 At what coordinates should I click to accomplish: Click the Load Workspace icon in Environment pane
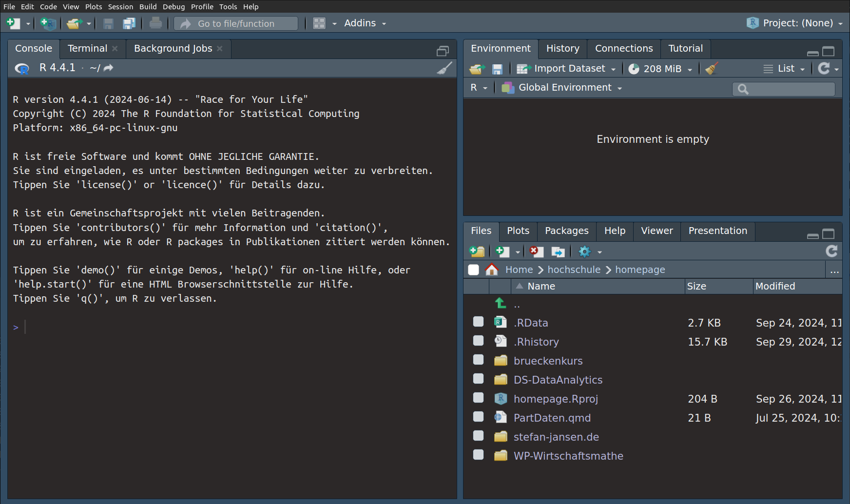pos(477,69)
